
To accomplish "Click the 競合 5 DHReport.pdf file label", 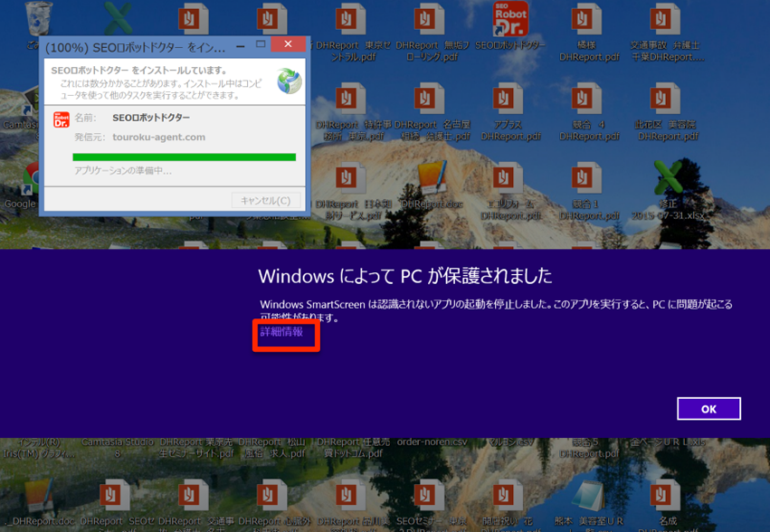I will (588, 448).
